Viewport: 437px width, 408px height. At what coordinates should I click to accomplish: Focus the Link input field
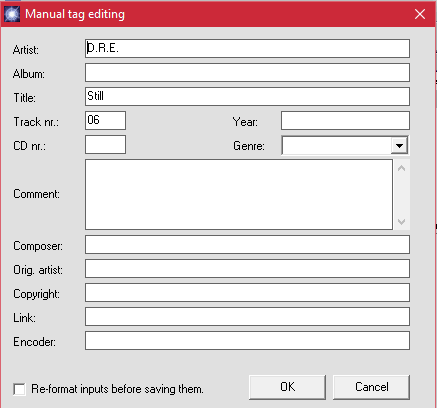(x=247, y=317)
